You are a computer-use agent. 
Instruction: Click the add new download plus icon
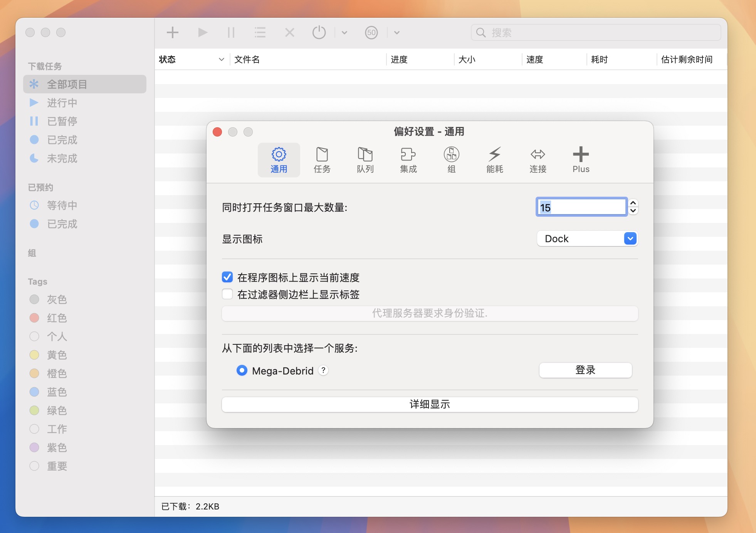click(x=173, y=32)
